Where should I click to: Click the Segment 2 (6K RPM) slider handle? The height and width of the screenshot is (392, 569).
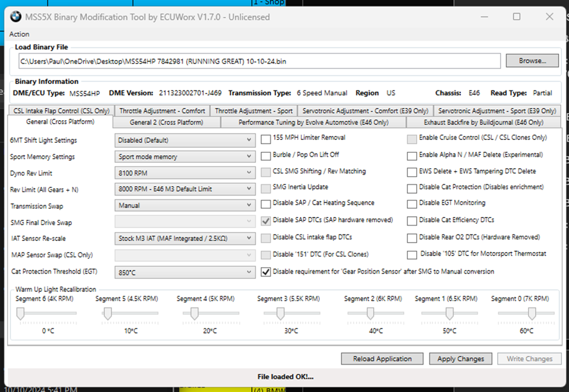(x=370, y=314)
